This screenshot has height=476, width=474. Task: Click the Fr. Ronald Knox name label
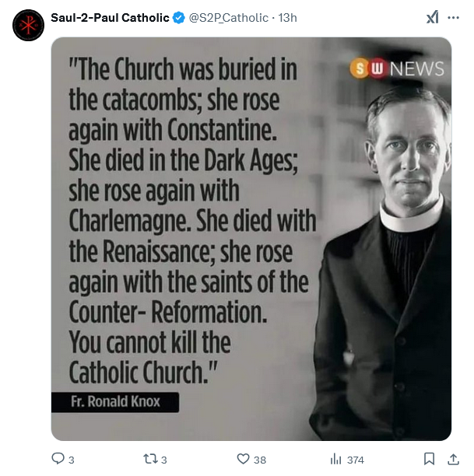pos(115,403)
